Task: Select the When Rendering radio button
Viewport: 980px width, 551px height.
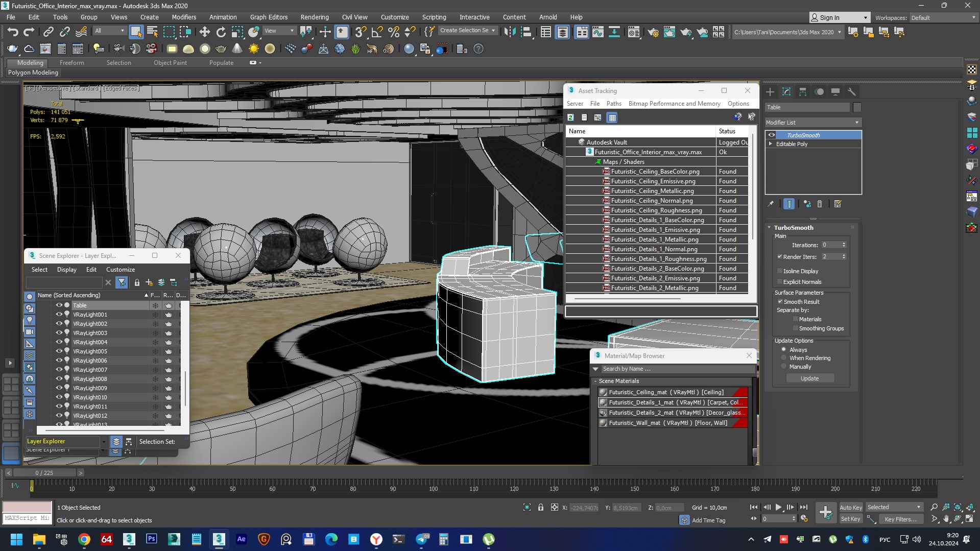Action: click(x=784, y=358)
